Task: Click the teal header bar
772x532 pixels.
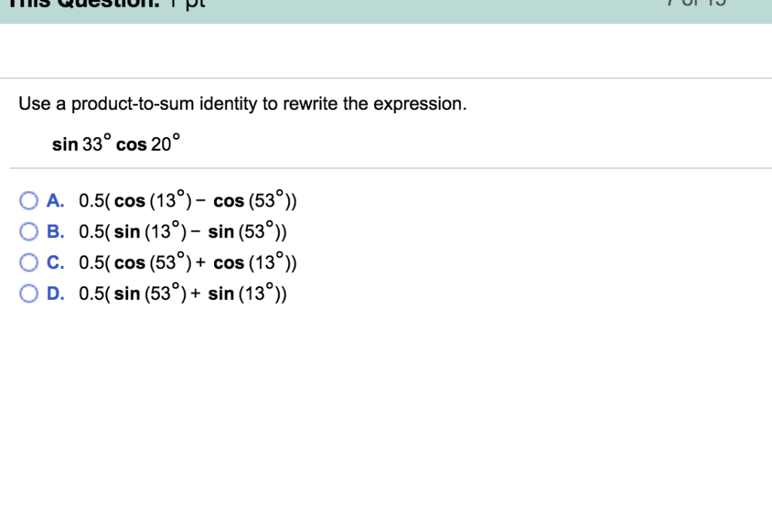Action: [386, 11]
